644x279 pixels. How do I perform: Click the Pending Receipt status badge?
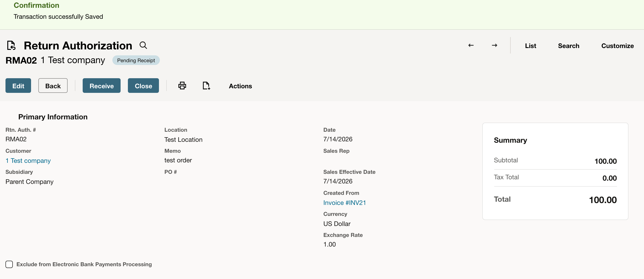click(136, 60)
